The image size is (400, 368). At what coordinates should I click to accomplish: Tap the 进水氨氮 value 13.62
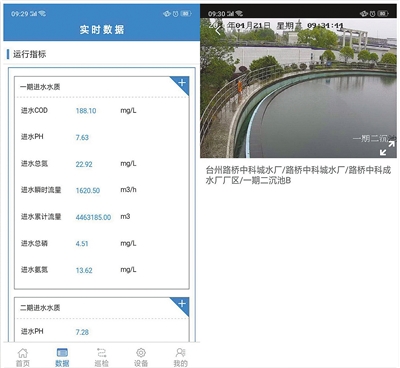tap(84, 270)
